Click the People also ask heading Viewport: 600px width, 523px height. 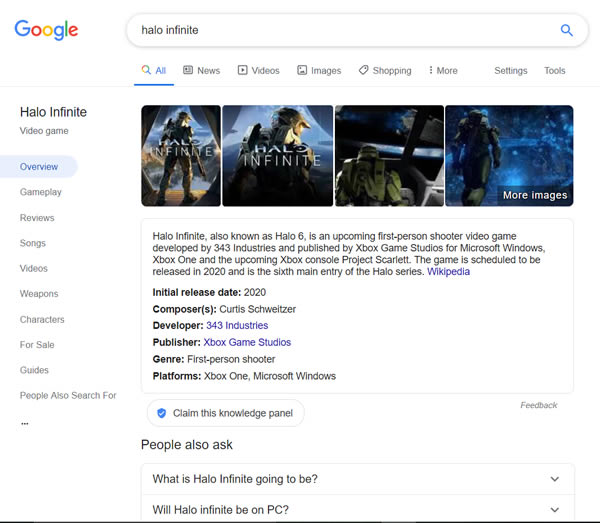point(187,445)
